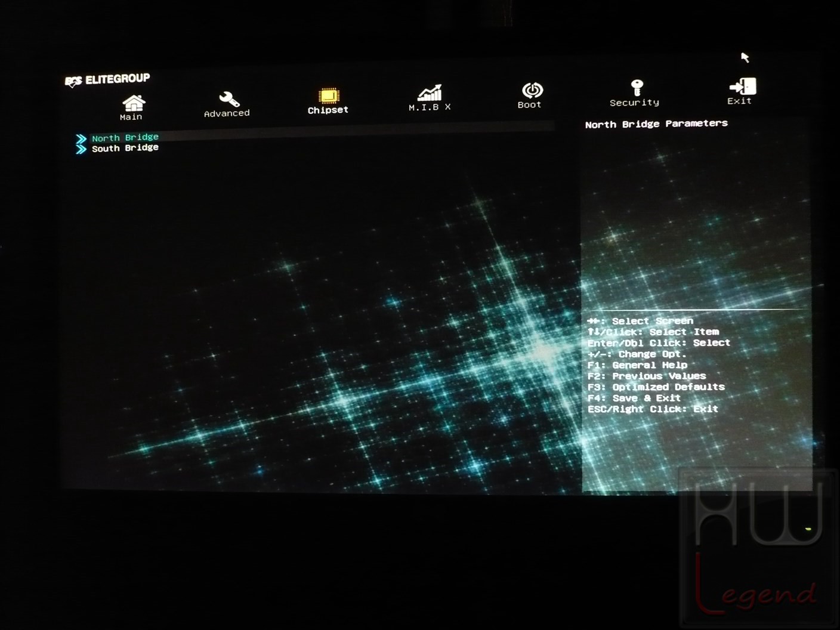Switch to the Security tab label
840x630 pixels.
click(x=634, y=103)
